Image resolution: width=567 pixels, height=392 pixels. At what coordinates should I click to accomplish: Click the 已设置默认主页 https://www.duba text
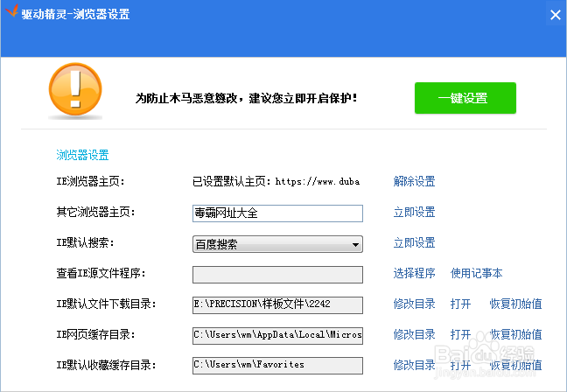coord(276,181)
